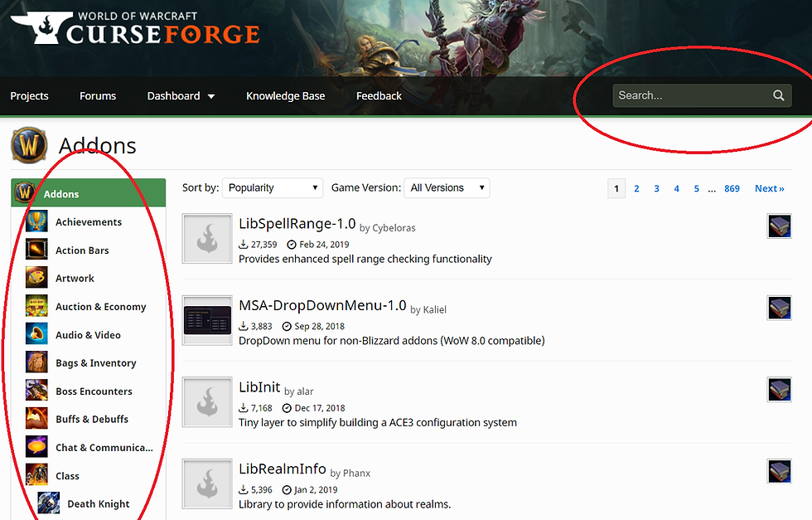Viewport: 812px width, 520px height.
Task: Click the Action Bars category icon
Action: tap(36, 250)
